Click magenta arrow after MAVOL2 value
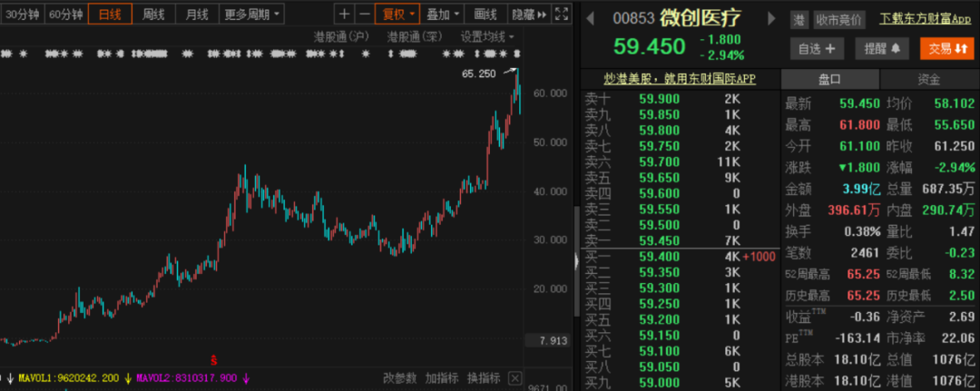The height and width of the screenshot is (391, 980). pos(246,378)
